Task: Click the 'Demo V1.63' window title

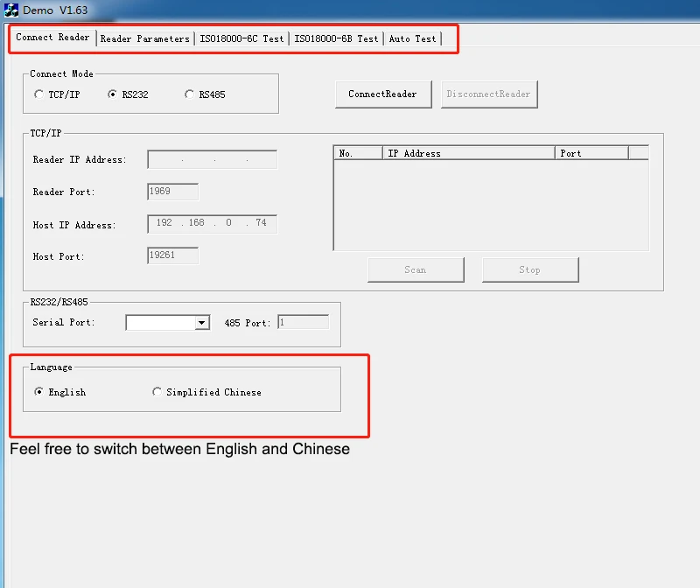Action: coord(55,10)
